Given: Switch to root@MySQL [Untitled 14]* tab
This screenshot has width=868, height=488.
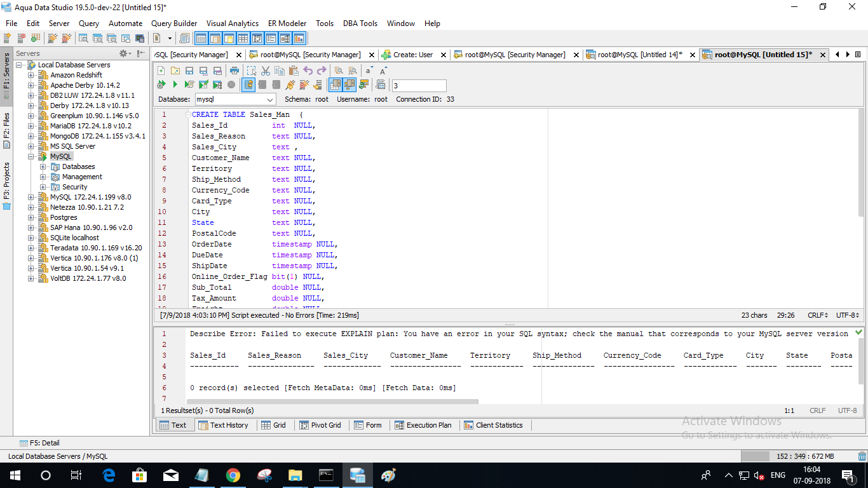Looking at the screenshot, I should [641, 55].
